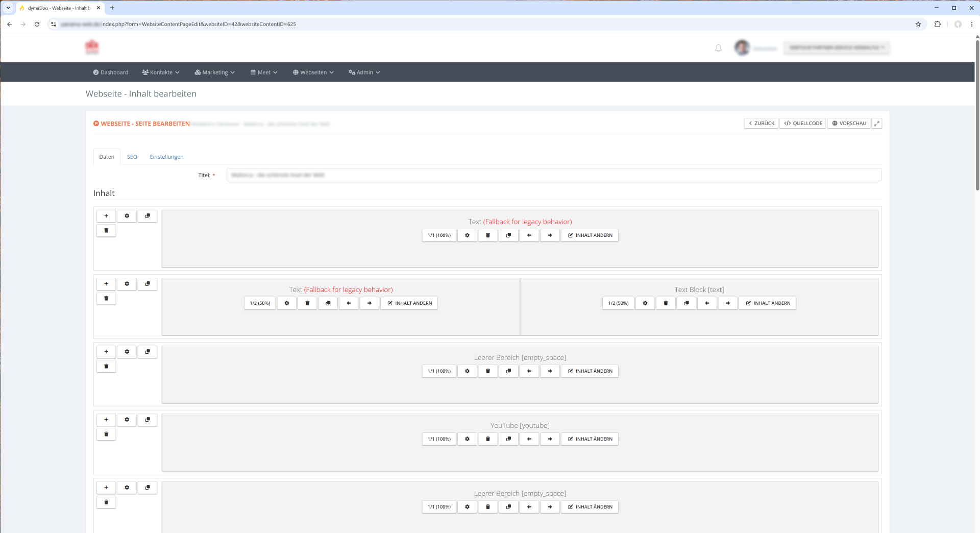Open gear settings of top Text fallback block
The width and height of the screenshot is (980, 533).
click(467, 235)
